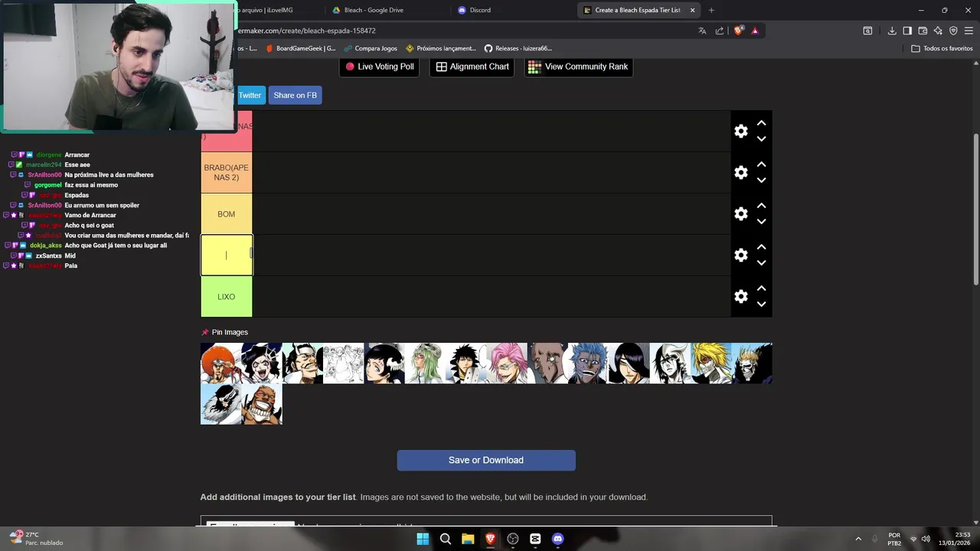Move the LIXO tier row up

761,289
